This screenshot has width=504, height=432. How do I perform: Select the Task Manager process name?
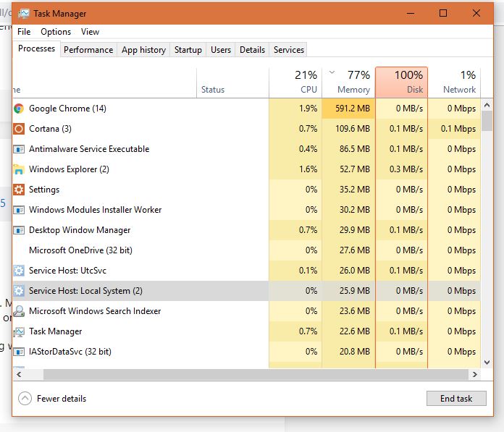click(55, 331)
